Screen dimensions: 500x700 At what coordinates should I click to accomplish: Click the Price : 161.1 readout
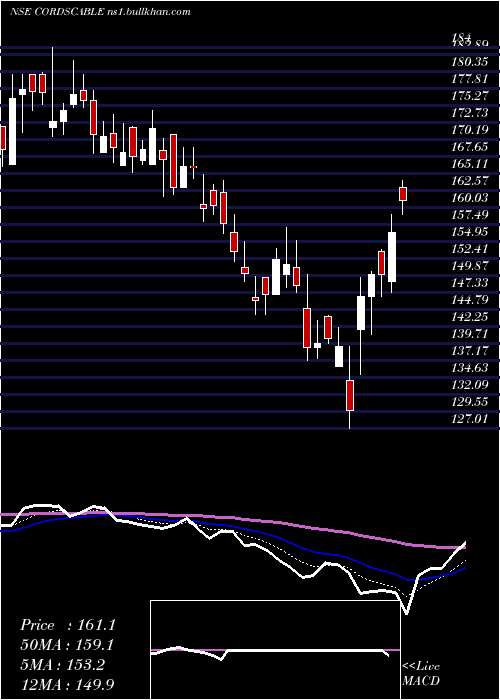tap(68, 625)
